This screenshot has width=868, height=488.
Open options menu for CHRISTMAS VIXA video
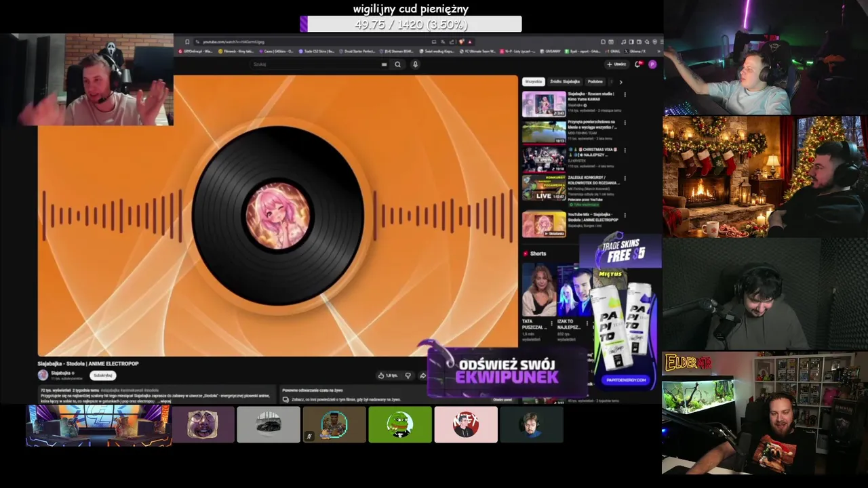pyautogui.click(x=625, y=150)
